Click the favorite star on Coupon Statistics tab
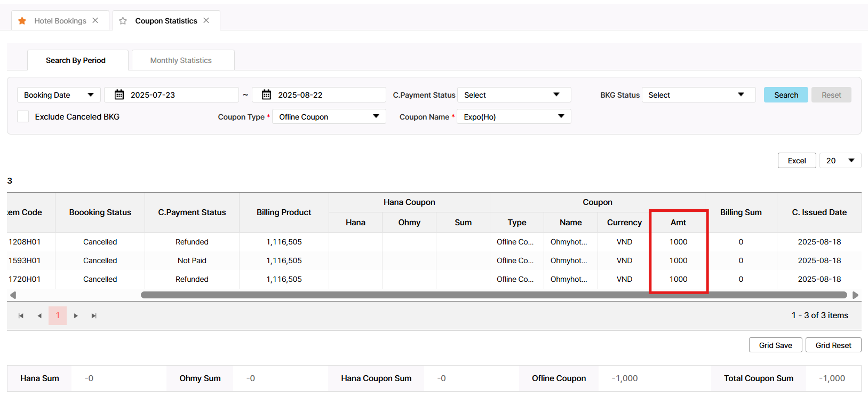The height and width of the screenshot is (403, 868). tap(123, 21)
